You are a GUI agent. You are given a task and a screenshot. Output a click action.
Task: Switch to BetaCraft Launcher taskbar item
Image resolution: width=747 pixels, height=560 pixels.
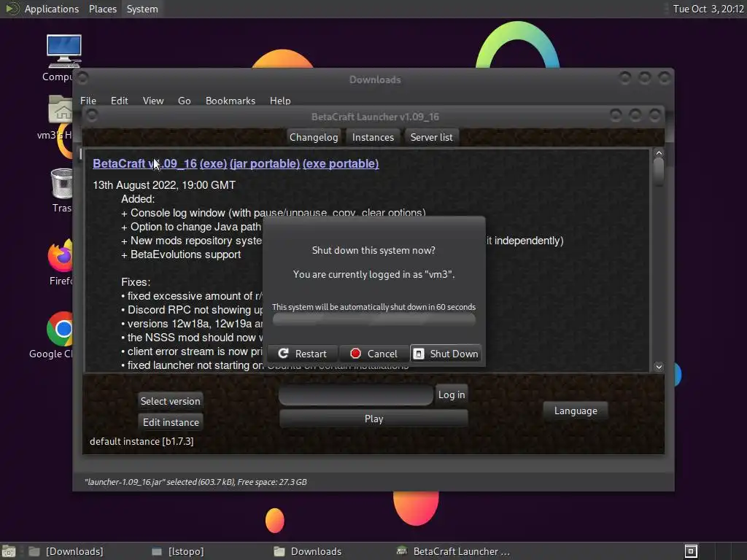point(454,551)
